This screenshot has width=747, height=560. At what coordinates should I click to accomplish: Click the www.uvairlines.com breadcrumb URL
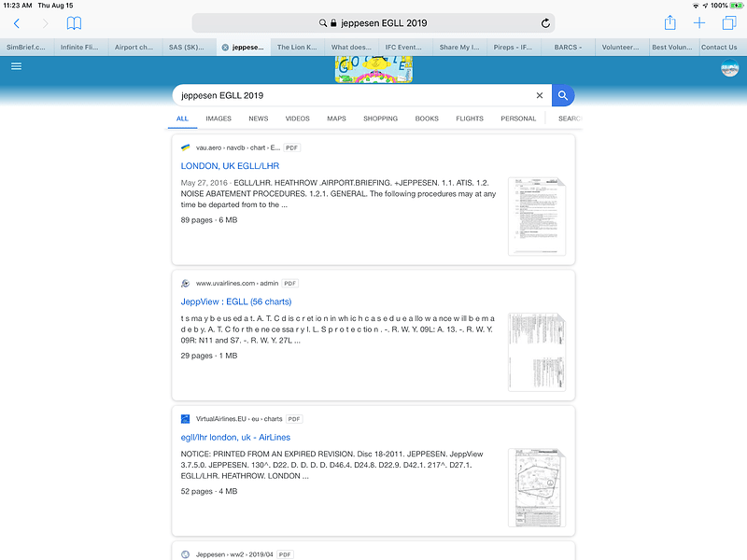pyautogui.click(x=237, y=284)
